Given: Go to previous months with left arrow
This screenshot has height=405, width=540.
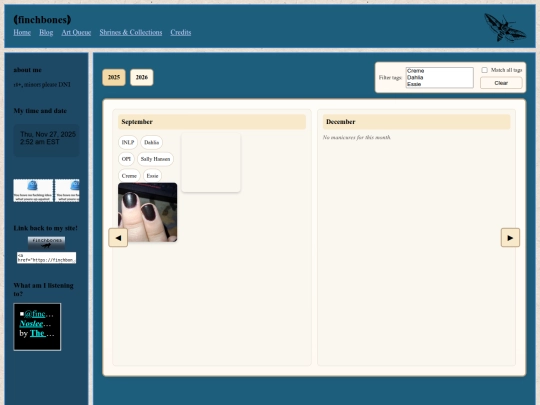Looking at the screenshot, I should 118,238.
